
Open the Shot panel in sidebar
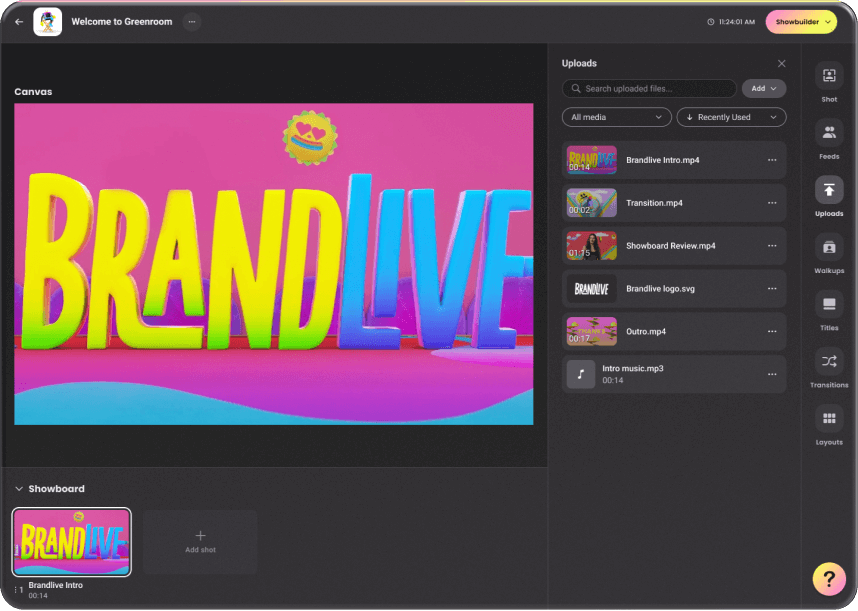point(829,76)
